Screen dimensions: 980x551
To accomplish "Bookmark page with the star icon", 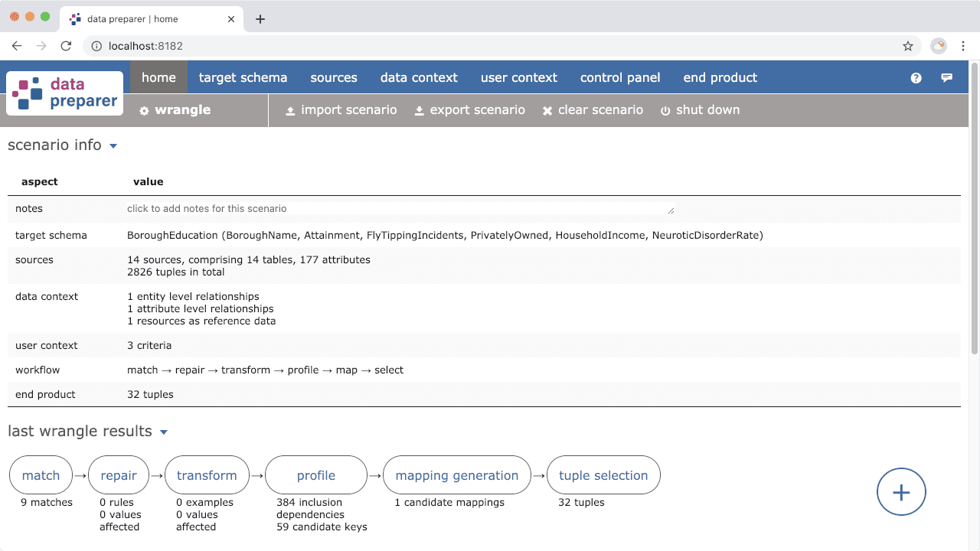I will [908, 46].
